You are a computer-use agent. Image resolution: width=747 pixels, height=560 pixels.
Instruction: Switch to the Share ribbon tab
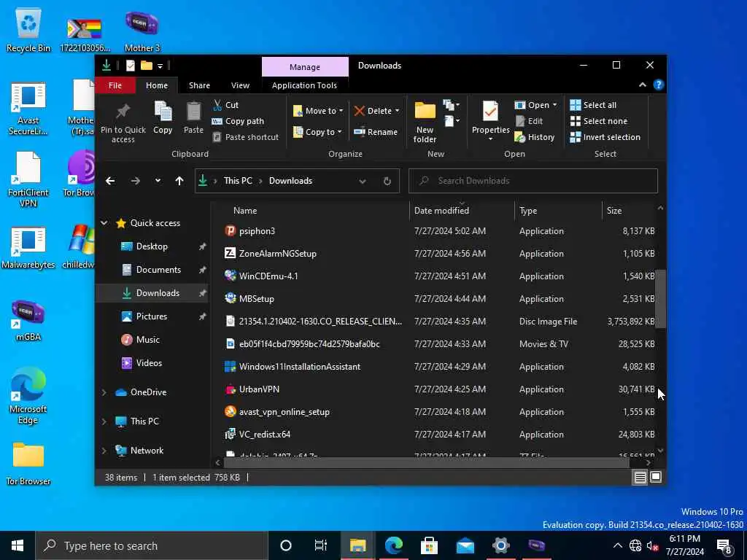coord(199,85)
